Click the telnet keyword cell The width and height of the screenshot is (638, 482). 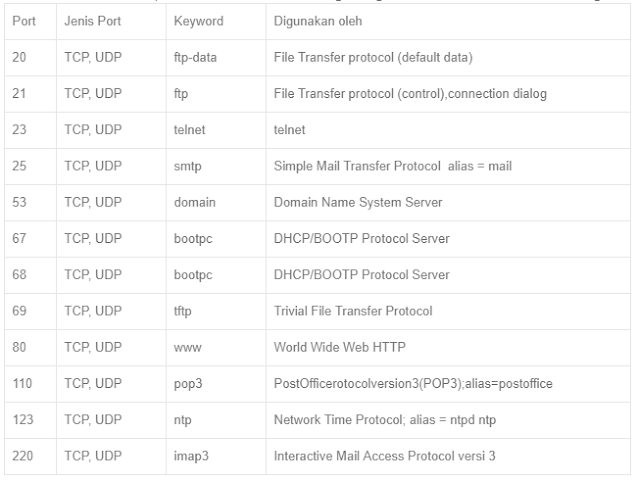pos(187,130)
